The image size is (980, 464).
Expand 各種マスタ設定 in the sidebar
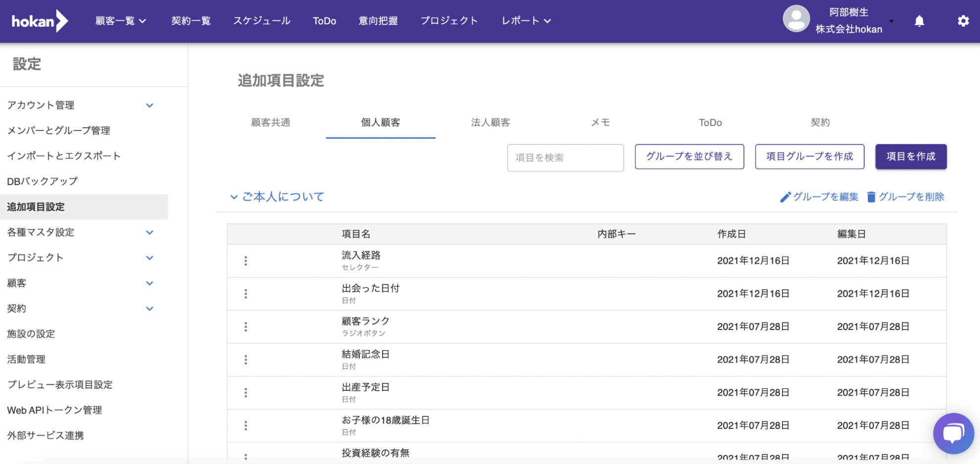click(x=149, y=232)
